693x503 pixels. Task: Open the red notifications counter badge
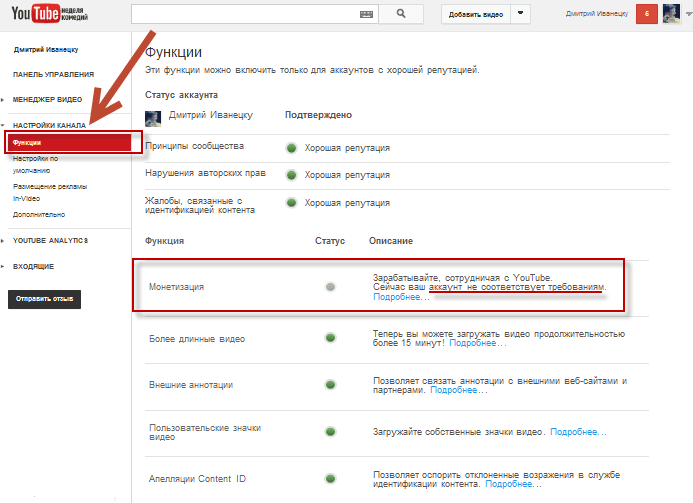pyautogui.click(x=647, y=14)
